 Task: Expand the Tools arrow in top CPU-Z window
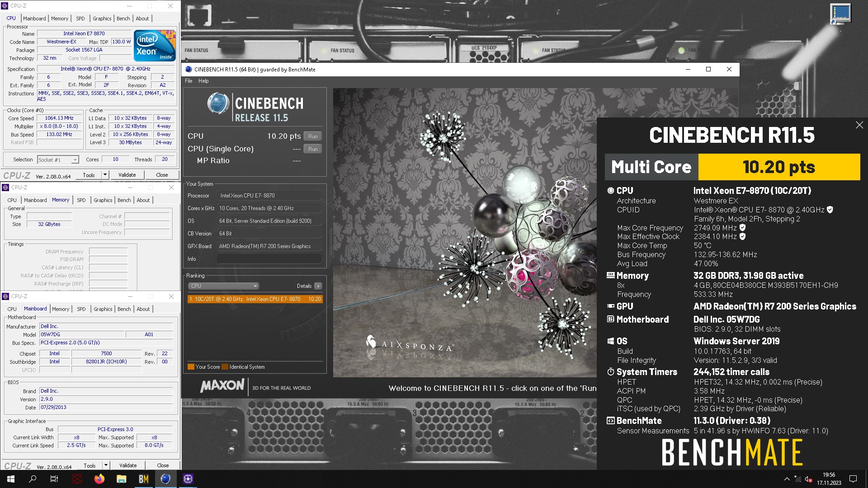tap(105, 175)
